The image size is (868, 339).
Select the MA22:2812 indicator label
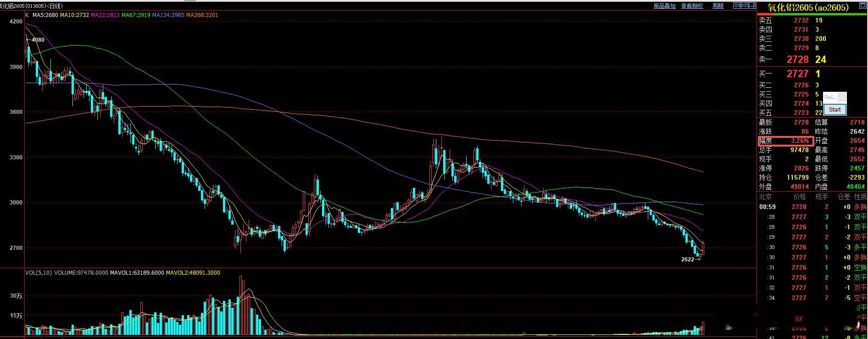tap(105, 15)
